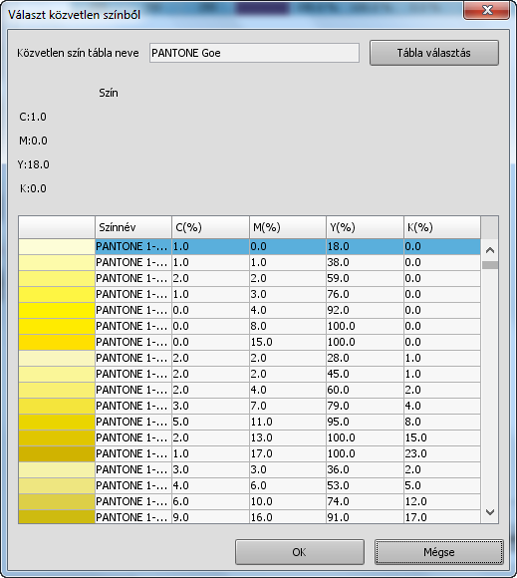Sort by the Y(%) column header

click(365, 227)
